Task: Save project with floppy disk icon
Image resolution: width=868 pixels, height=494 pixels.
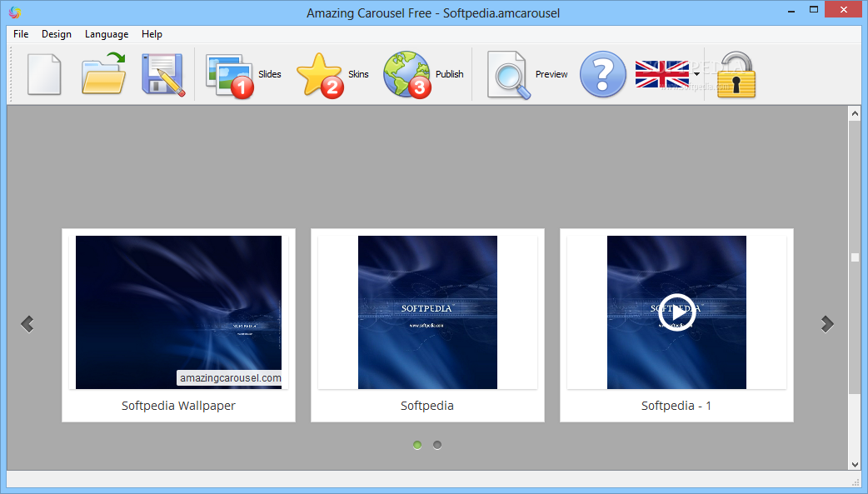Action: point(163,74)
